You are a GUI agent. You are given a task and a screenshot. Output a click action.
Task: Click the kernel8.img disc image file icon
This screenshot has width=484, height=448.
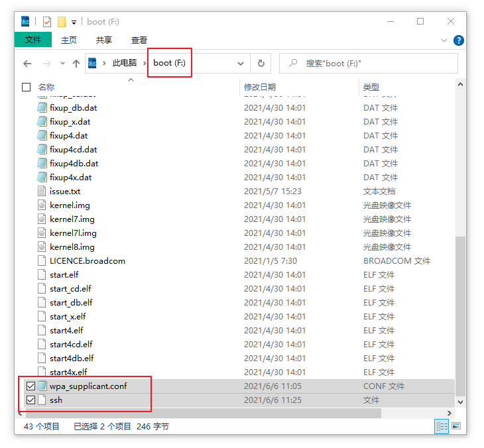pos(42,247)
